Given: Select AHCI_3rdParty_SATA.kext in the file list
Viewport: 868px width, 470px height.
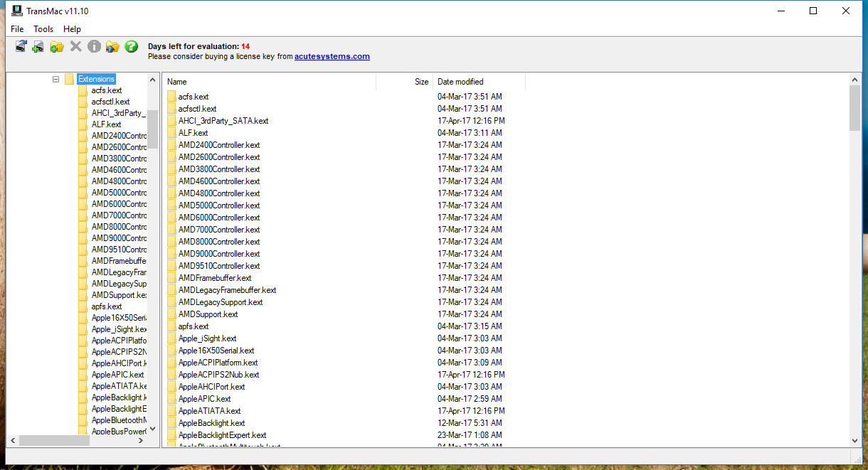Looking at the screenshot, I should pos(223,121).
